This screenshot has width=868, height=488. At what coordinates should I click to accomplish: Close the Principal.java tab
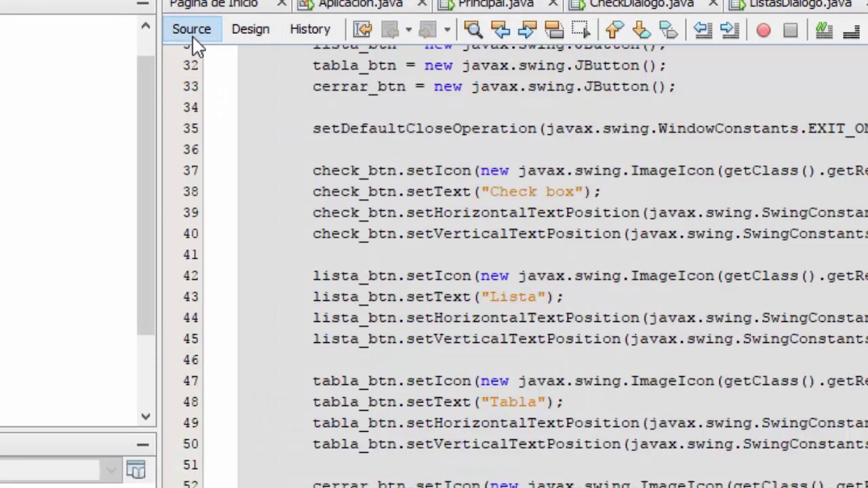553,4
